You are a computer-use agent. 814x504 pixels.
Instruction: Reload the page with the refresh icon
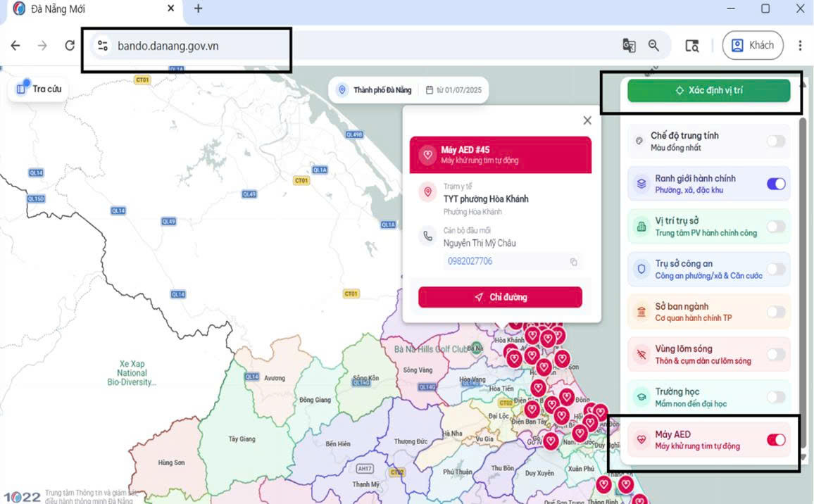pyautogui.click(x=70, y=46)
